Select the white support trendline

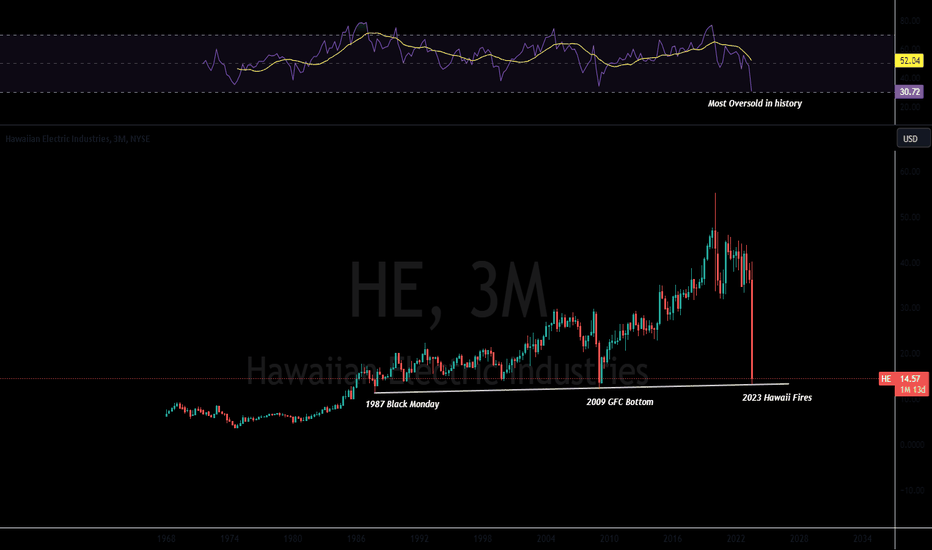click(x=581, y=388)
